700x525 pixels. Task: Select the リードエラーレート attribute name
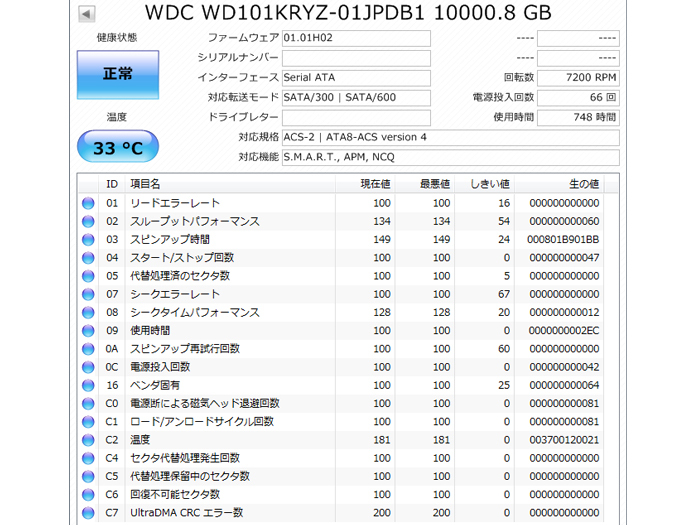[x=175, y=203]
